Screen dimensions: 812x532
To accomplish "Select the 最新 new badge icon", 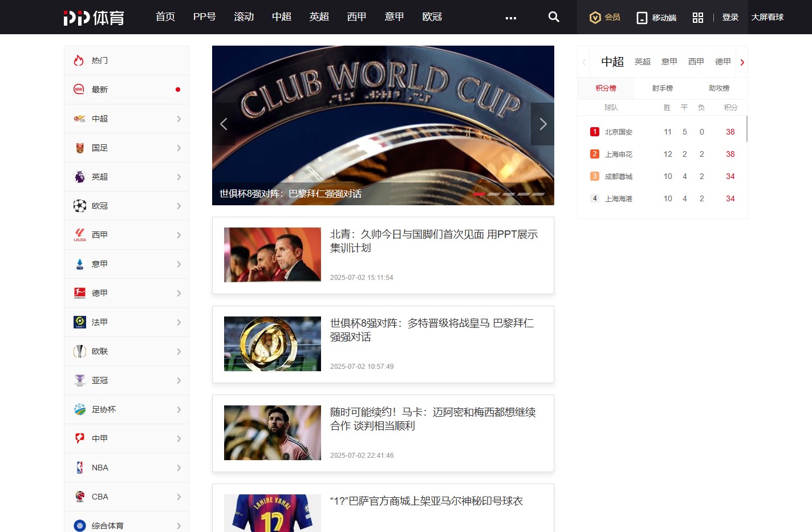I will click(x=79, y=90).
